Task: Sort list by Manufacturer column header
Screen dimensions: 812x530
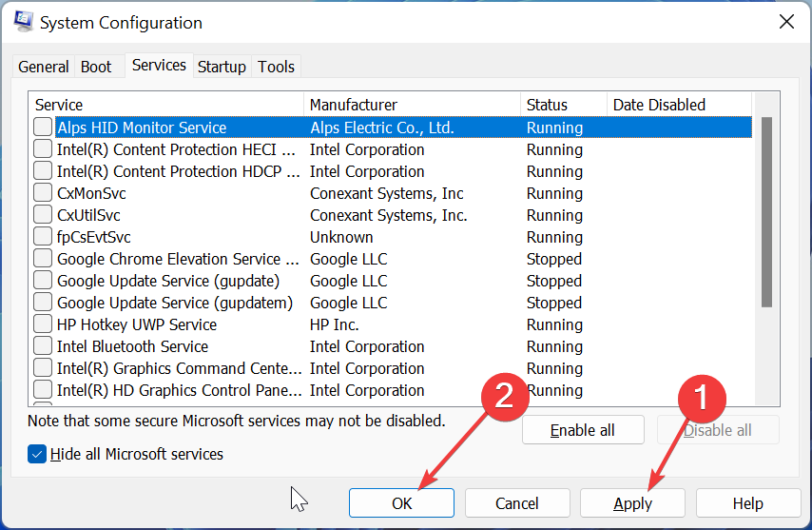Action: pos(412,105)
